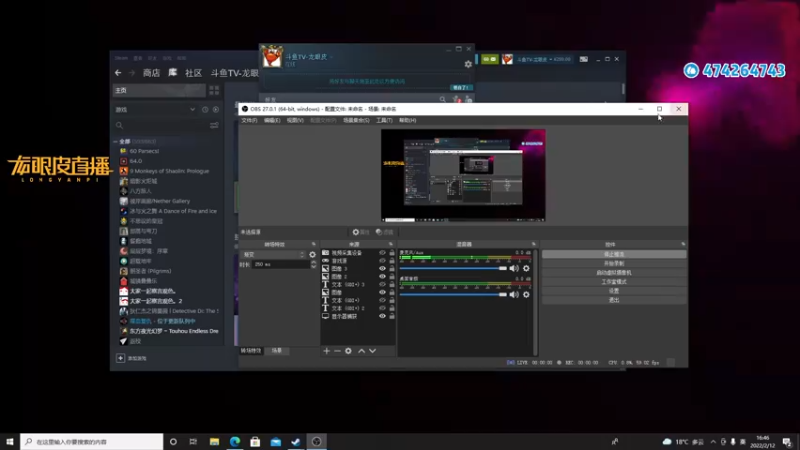Open Microsoft Store from the taskbar
Image resolution: width=800 pixels, height=450 pixels.
(255, 441)
